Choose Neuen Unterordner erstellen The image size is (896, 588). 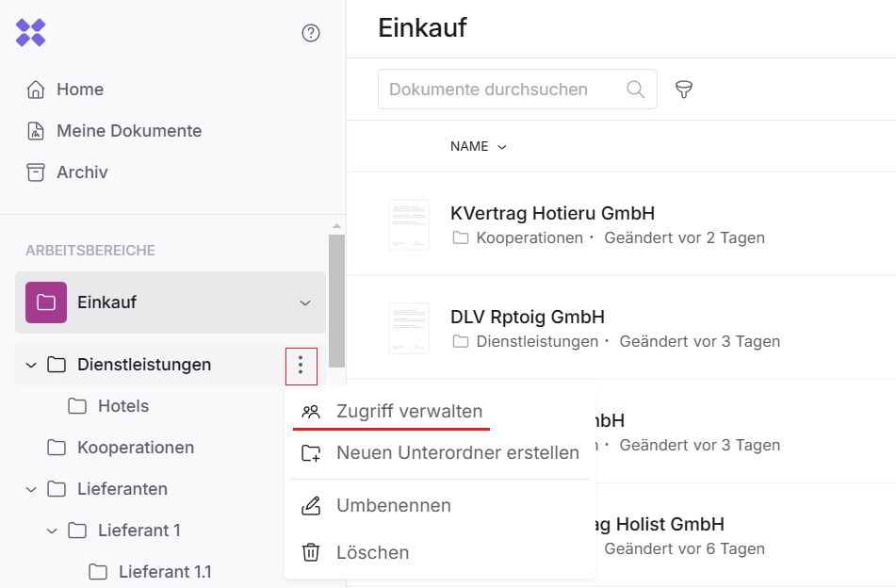click(457, 453)
